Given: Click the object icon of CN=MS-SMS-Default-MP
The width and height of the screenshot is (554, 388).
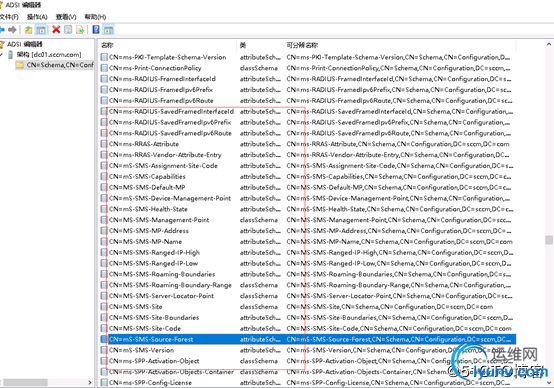Looking at the screenshot, I should 104,187.
